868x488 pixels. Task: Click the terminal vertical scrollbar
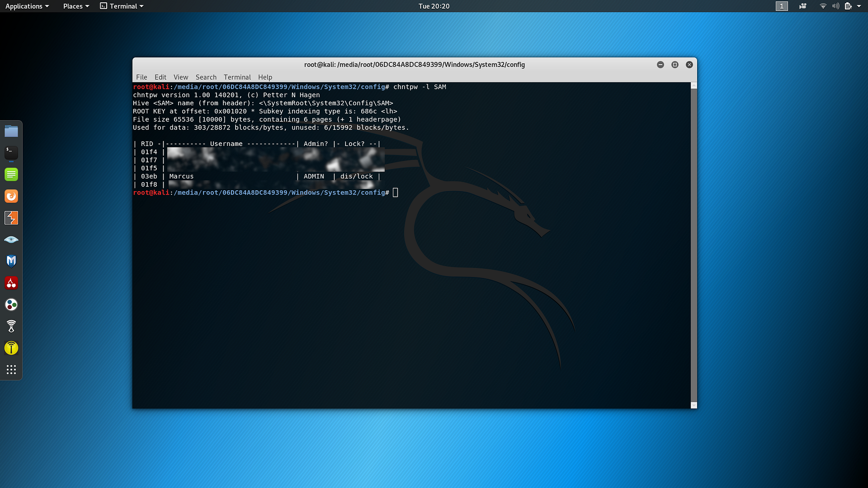pyautogui.click(x=694, y=245)
